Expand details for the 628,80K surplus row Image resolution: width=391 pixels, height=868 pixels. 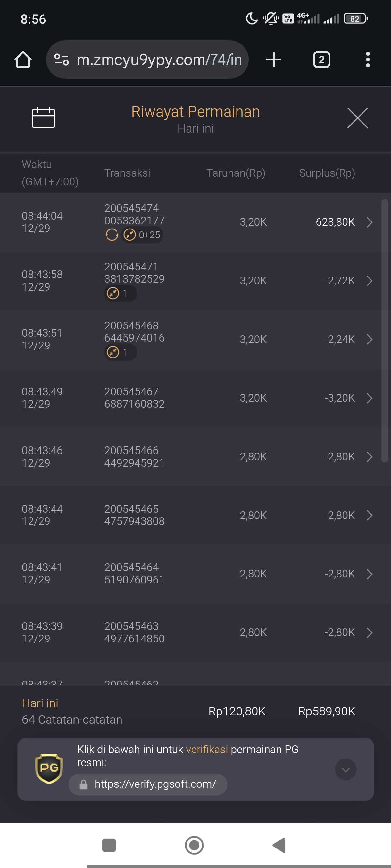(370, 222)
